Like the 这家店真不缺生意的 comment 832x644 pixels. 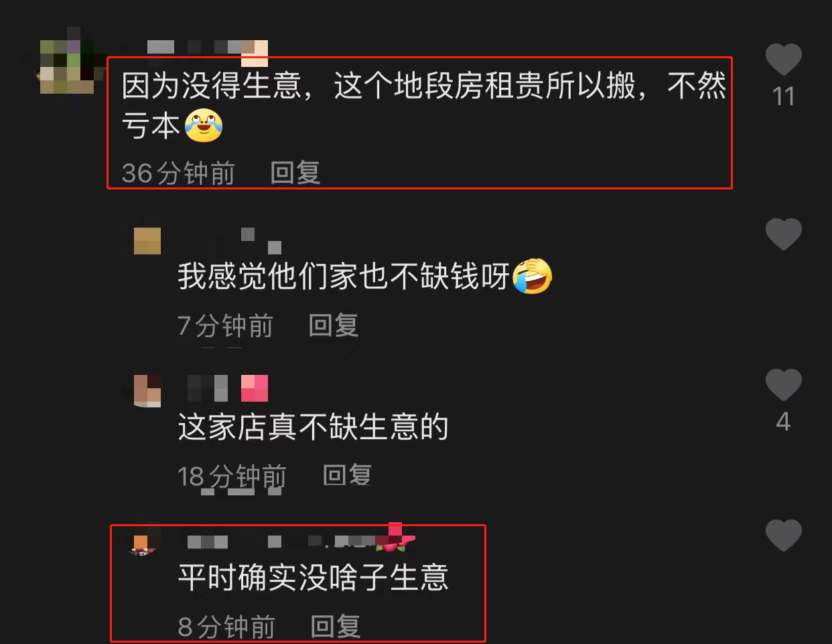[x=783, y=385]
